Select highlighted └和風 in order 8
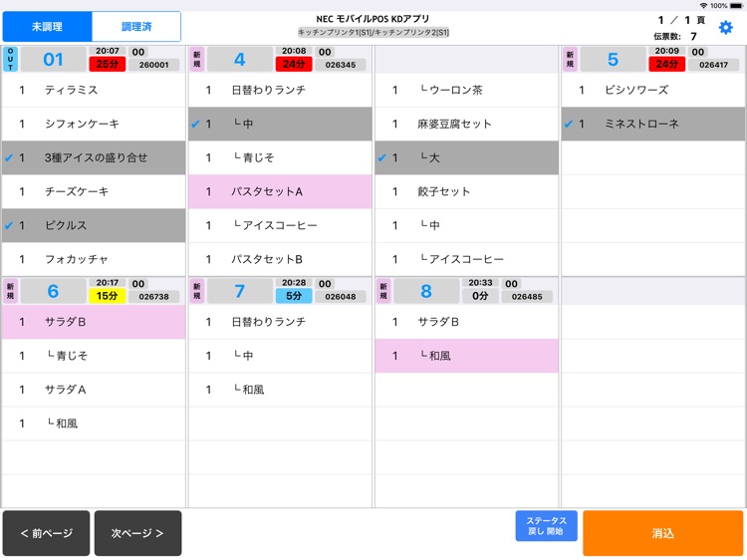 coord(467,356)
